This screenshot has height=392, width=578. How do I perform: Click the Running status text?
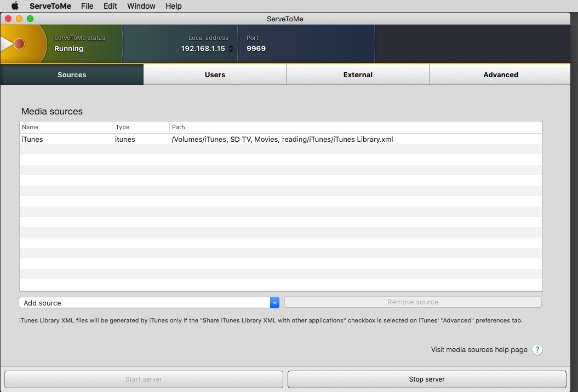tap(68, 49)
